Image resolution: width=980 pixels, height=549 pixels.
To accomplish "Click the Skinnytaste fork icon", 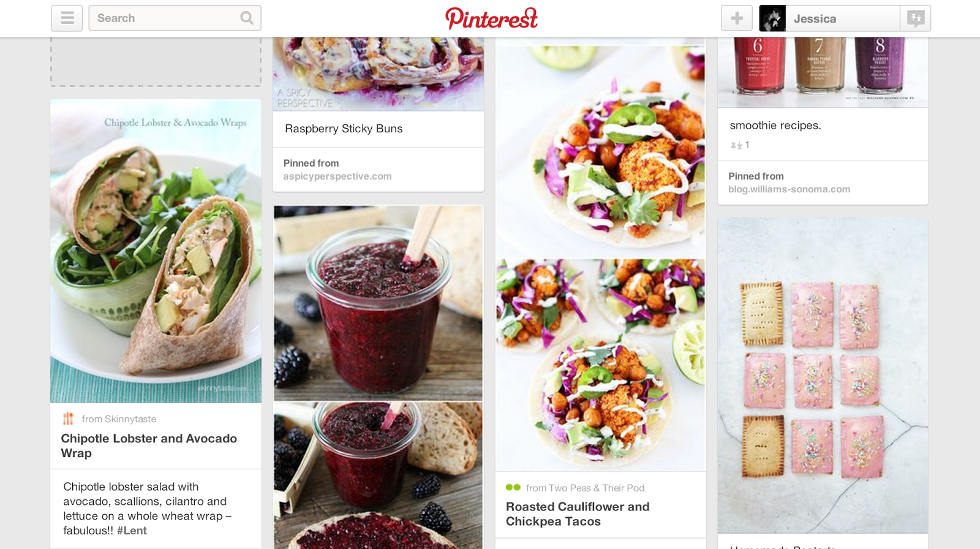I will click(68, 418).
